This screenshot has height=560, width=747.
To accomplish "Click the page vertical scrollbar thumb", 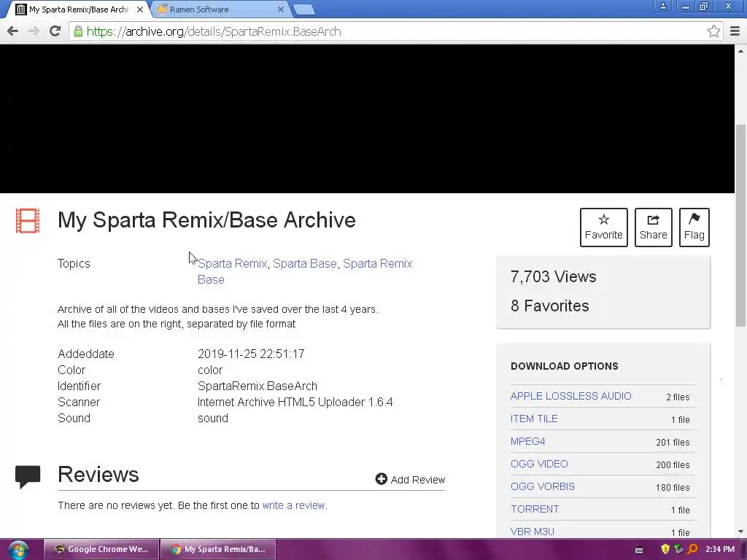I will pos(741,225).
